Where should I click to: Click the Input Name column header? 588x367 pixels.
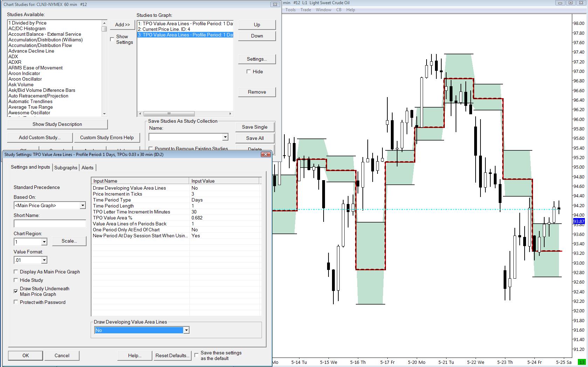140,181
